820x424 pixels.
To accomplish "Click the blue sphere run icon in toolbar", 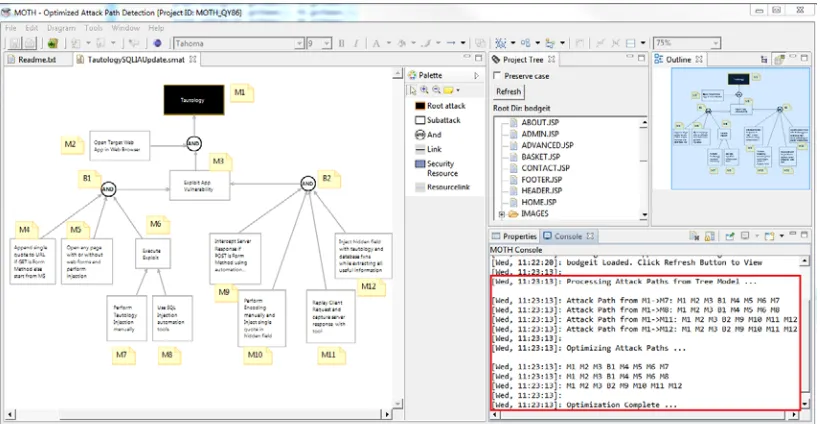I will tap(157, 43).
